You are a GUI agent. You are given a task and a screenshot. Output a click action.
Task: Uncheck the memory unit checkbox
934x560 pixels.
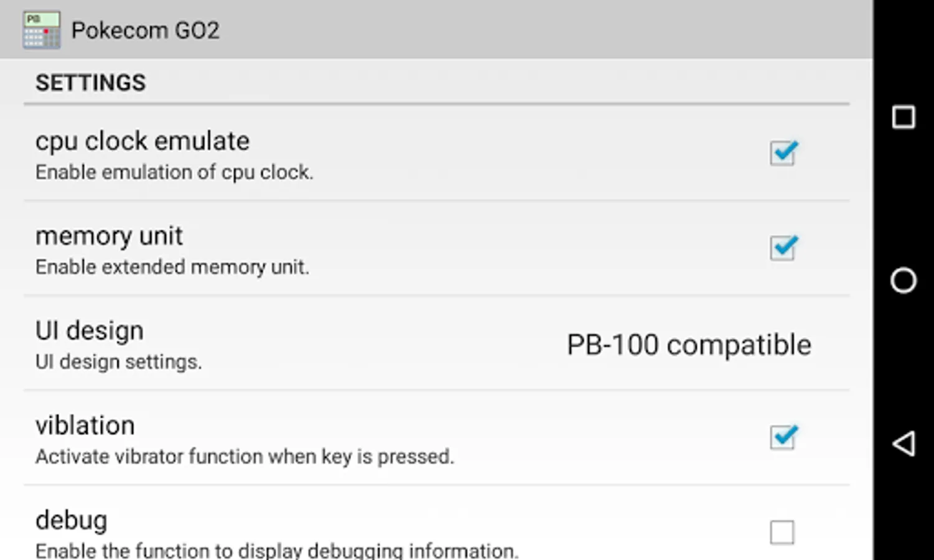pos(783,248)
